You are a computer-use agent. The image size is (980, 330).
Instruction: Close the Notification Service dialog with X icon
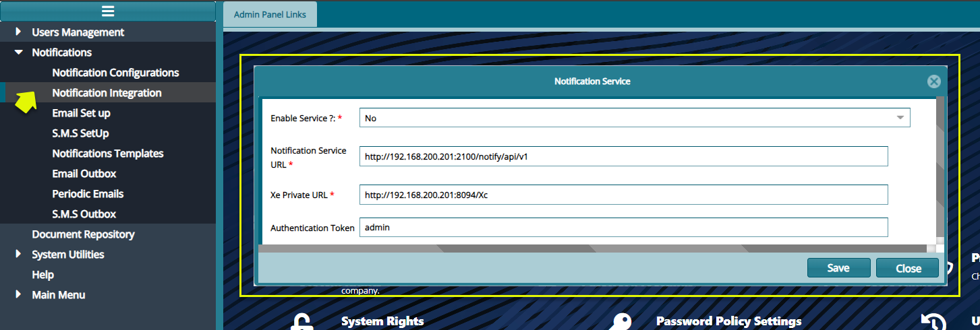(x=933, y=81)
